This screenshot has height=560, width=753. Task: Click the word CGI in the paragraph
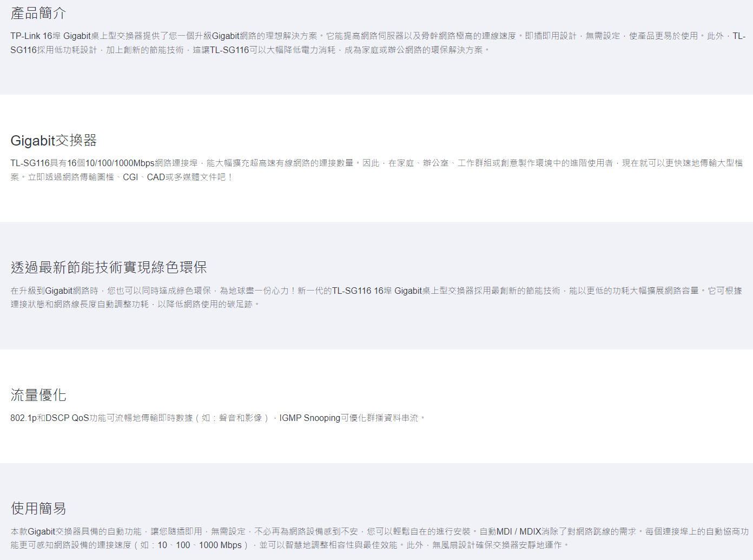[x=130, y=177]
